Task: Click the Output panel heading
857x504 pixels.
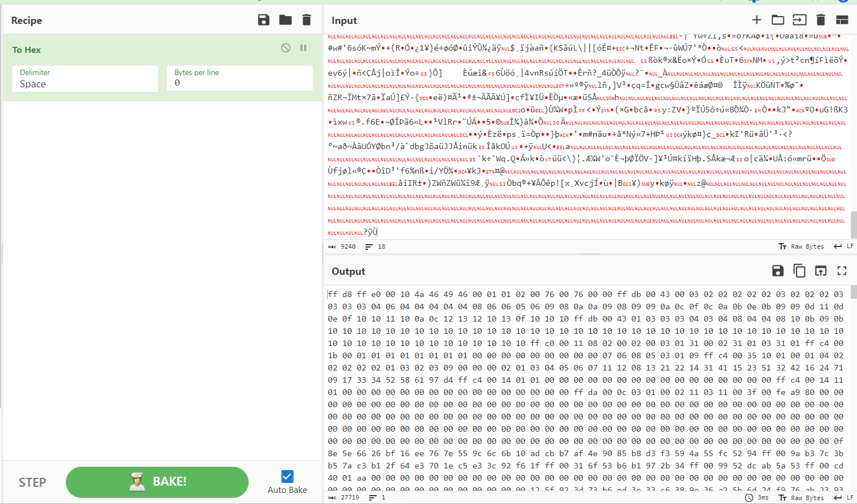Action: [x=348, y=271]
